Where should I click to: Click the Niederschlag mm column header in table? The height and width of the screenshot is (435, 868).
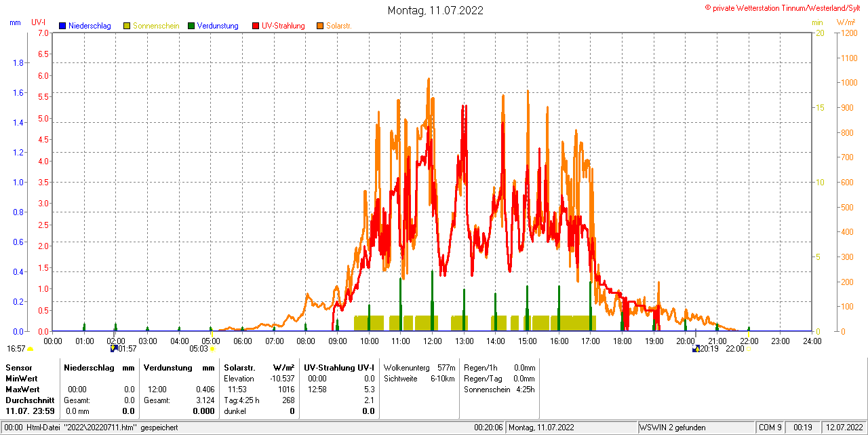point(100,367)
